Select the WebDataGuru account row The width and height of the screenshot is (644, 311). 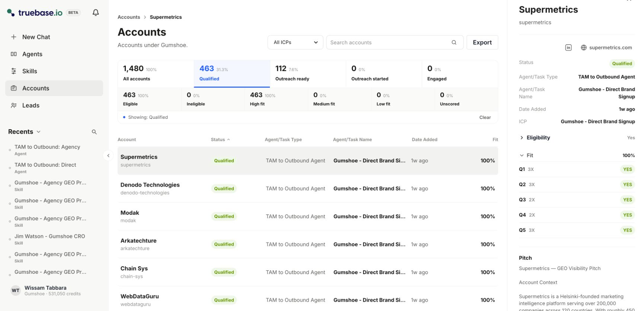pyautogui.click(x=308, y=299)
